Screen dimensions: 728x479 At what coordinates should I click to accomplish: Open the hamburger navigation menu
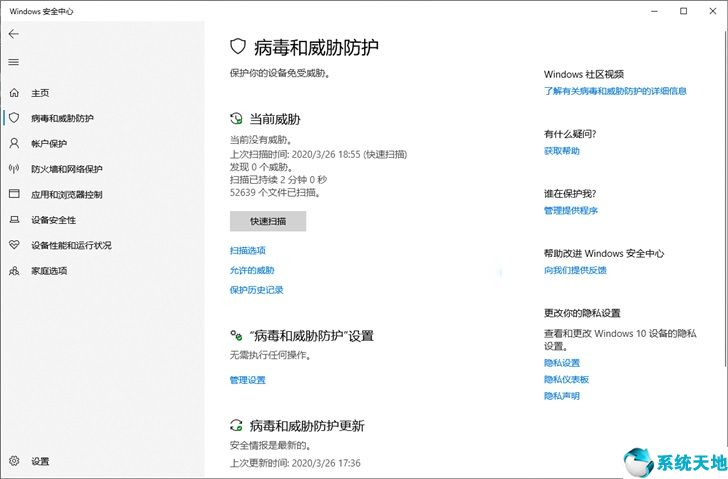point(14,62)
